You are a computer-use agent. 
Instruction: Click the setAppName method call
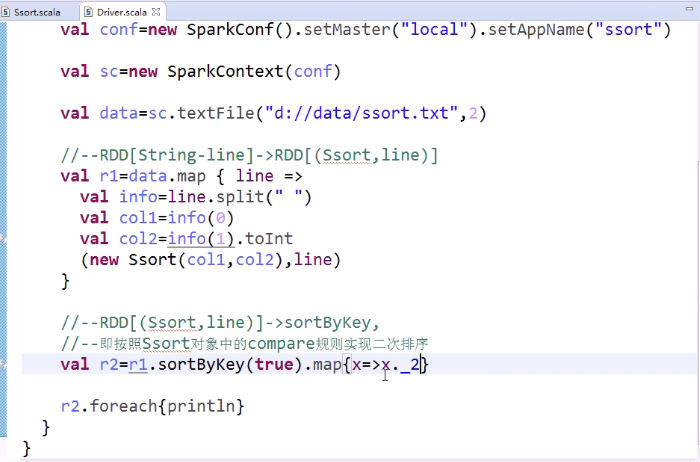tap(536, 29)
